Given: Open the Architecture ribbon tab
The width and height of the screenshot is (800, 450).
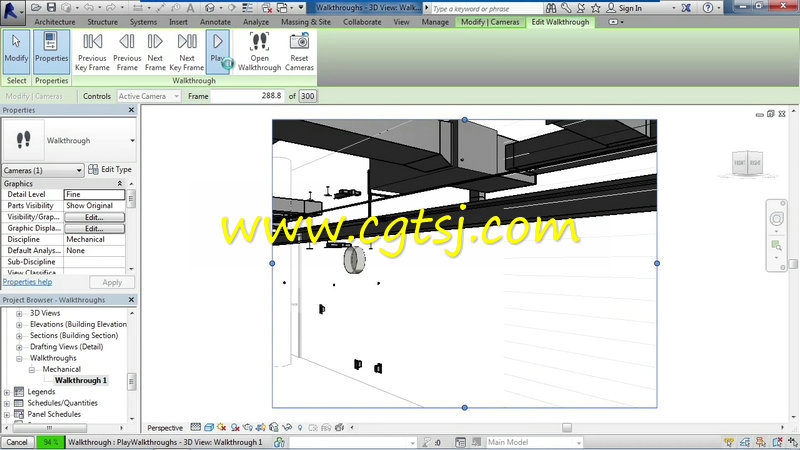Looking at the screenshot, I should (55, 22).
